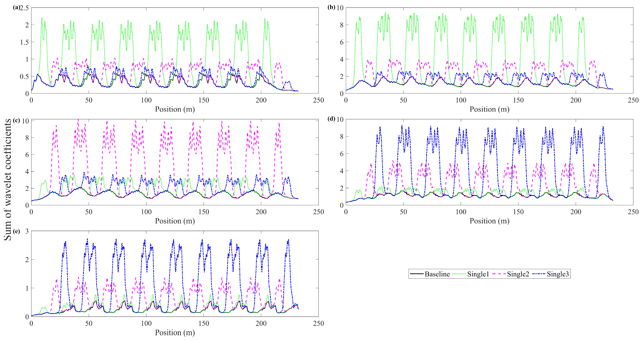
Task: Click the Single1 legend entry
Action: [478, 274]
